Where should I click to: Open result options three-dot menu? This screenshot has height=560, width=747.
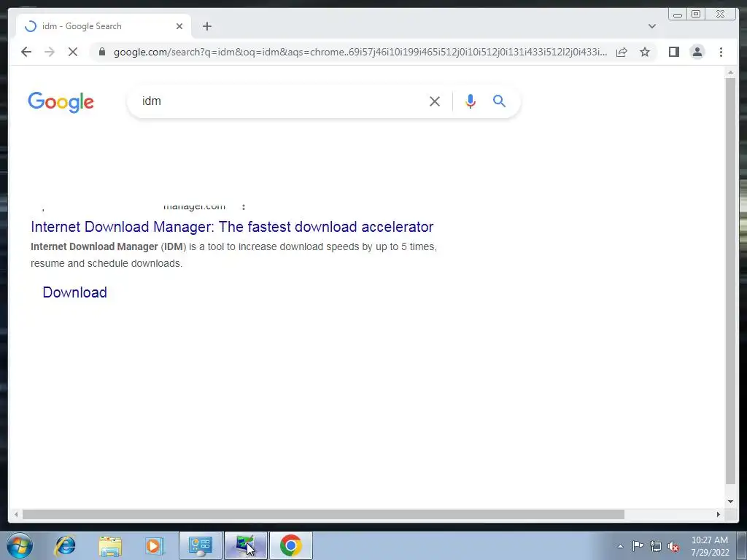coord(244,206)
